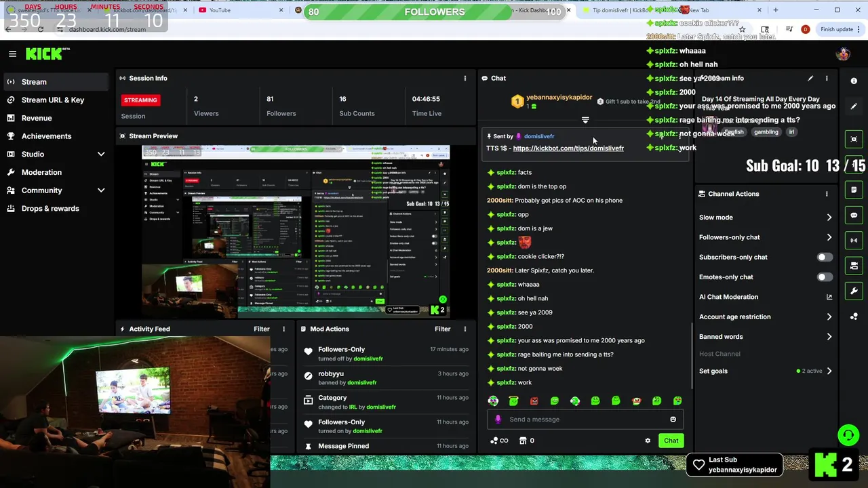This screenshot has width=868, height=488.
Task: Click the Kick logo in the header
Action: (x=47, y=54)
